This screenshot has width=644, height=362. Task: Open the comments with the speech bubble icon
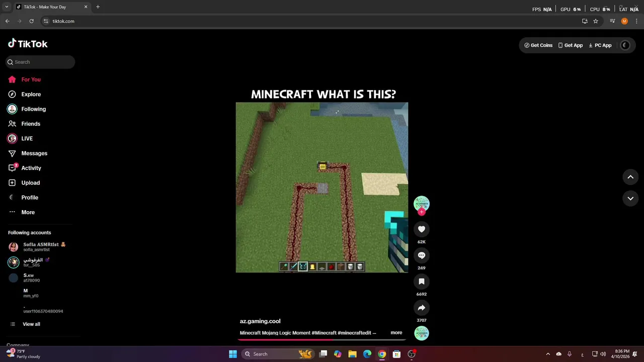click(422, 255)
